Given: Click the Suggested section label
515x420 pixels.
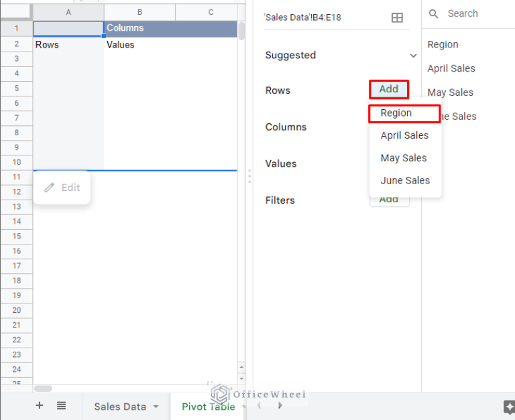Looking at the screenshot, I should 290,55.
